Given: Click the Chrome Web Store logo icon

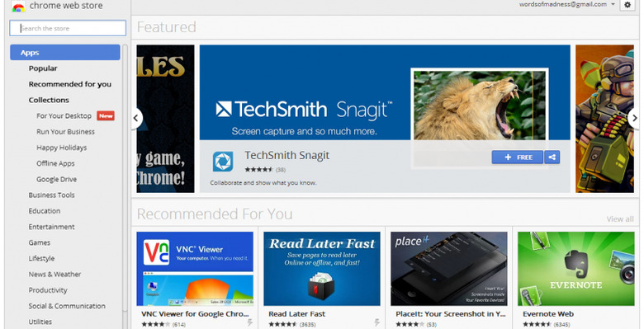Looking at the screenshot, I should click(18, 6).
